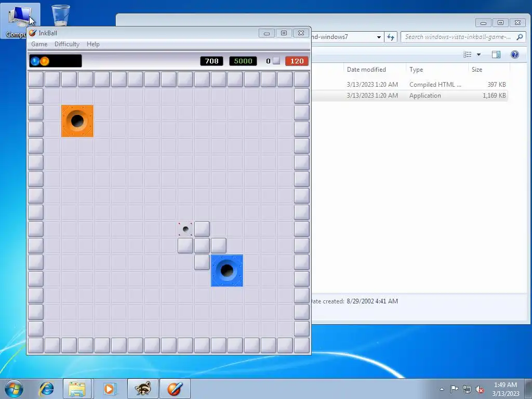Open Windows Explorer from taskbar
This screenshot has height=399, width=532.
77,389
